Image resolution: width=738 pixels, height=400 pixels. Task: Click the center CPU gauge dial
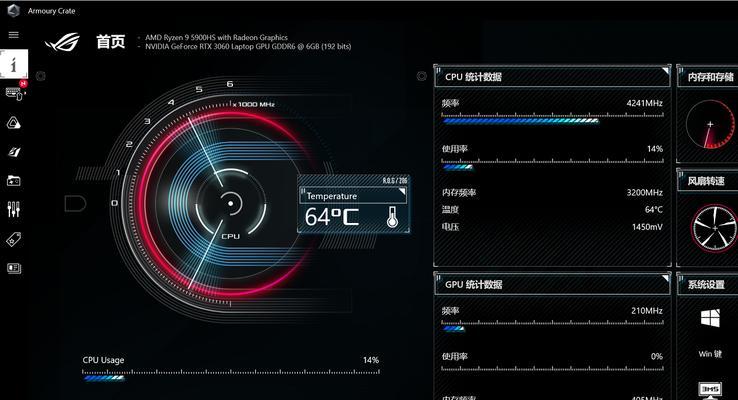tap(231, 204)
